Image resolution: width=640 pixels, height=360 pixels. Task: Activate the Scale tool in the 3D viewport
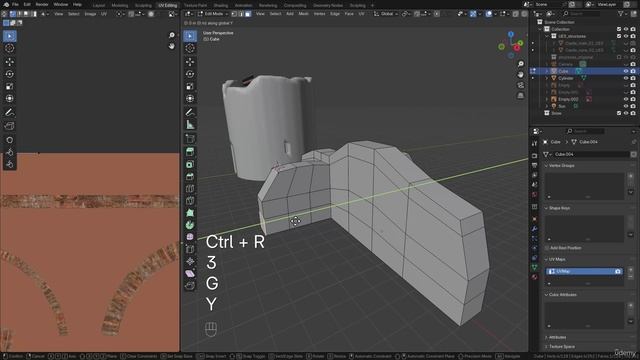pyautogui.click(x=190, y=86)
